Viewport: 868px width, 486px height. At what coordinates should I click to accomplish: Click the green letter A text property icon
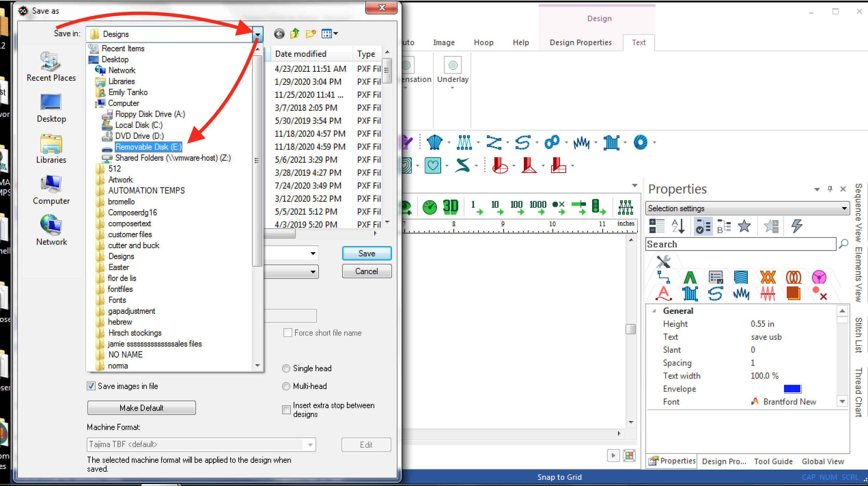click(690, 277)
